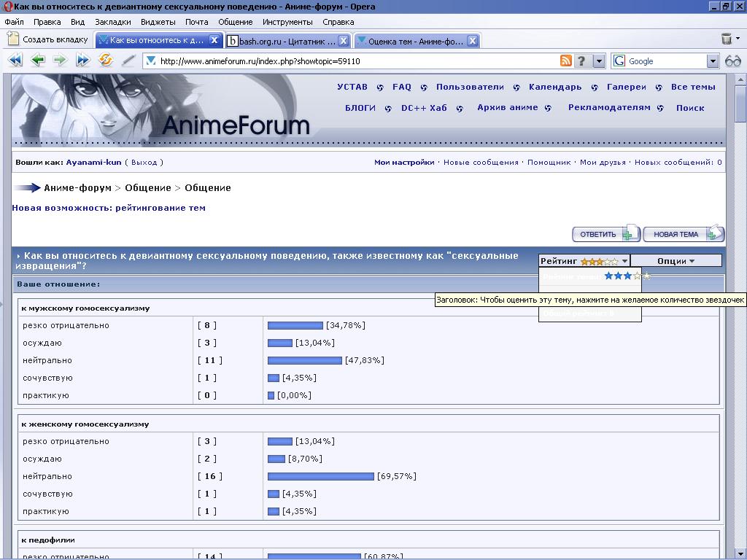Screen dimensions: 747x560
Task: Click the Opera logo in title bar
Action: point(7,7)
